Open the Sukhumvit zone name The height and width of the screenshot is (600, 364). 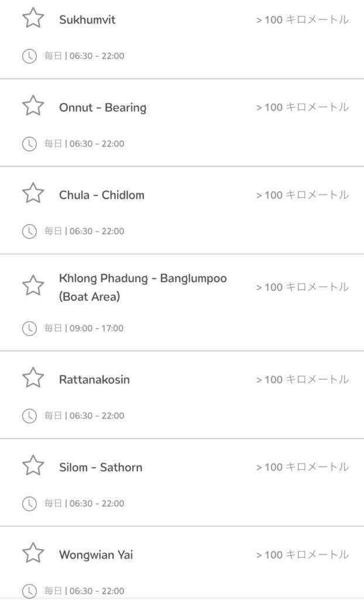pyautogui.click(x=87, y=20)
